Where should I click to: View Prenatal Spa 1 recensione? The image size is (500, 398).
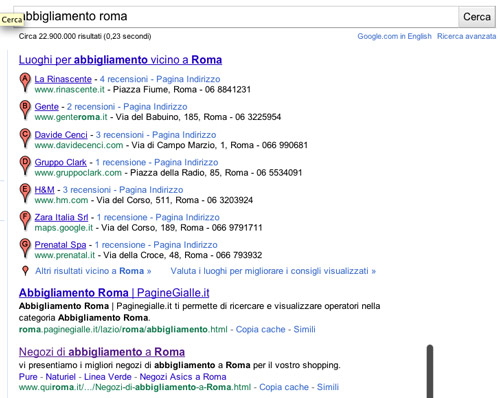click(120, 245)
